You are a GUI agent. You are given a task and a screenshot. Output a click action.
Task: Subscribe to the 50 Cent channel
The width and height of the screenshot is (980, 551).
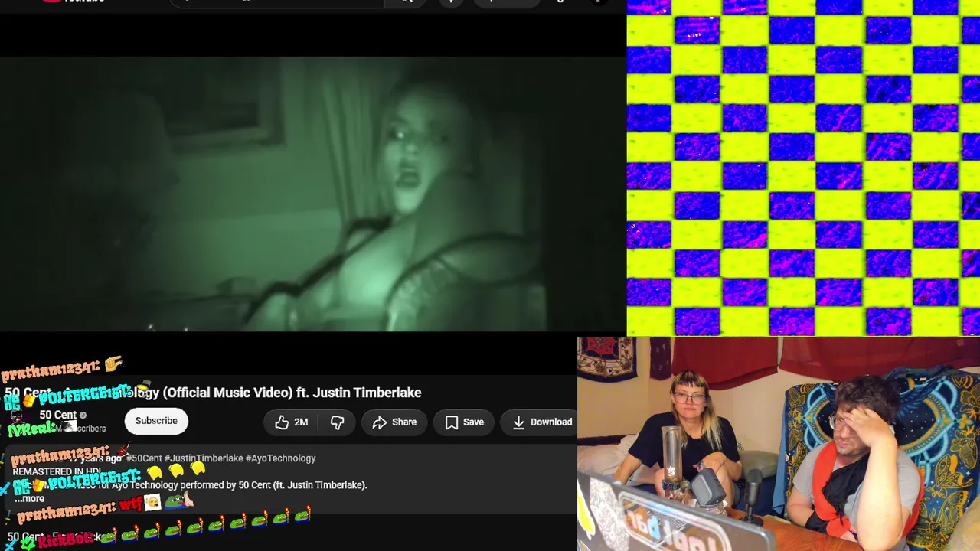pos(156,421)
